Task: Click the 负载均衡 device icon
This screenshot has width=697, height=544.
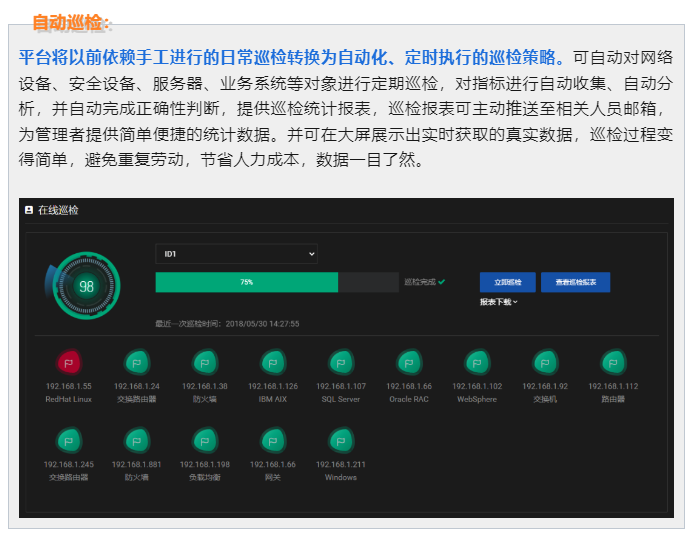Action: point(204,440)
